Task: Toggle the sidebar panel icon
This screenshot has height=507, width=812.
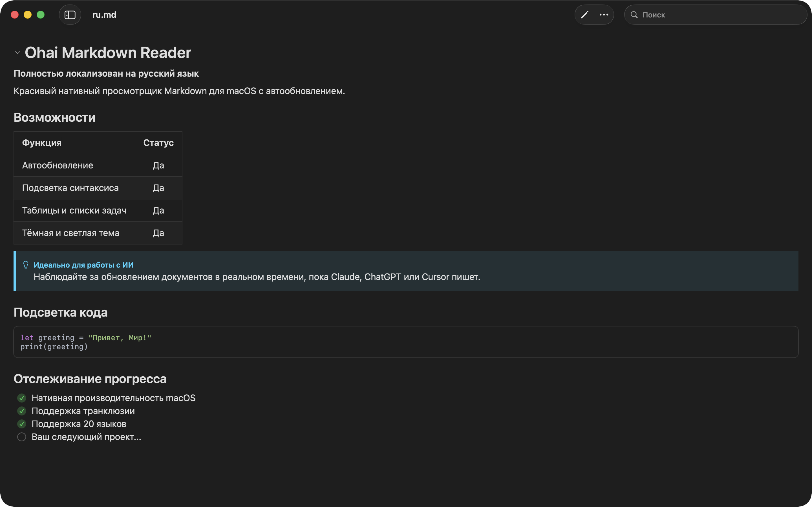Action: [70, 15]
